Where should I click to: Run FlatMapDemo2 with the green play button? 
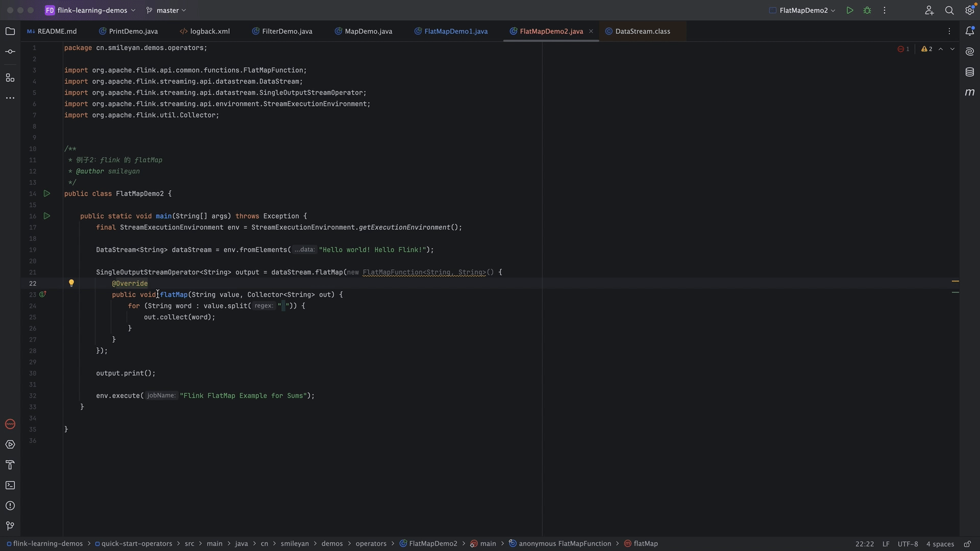[850, 10]
